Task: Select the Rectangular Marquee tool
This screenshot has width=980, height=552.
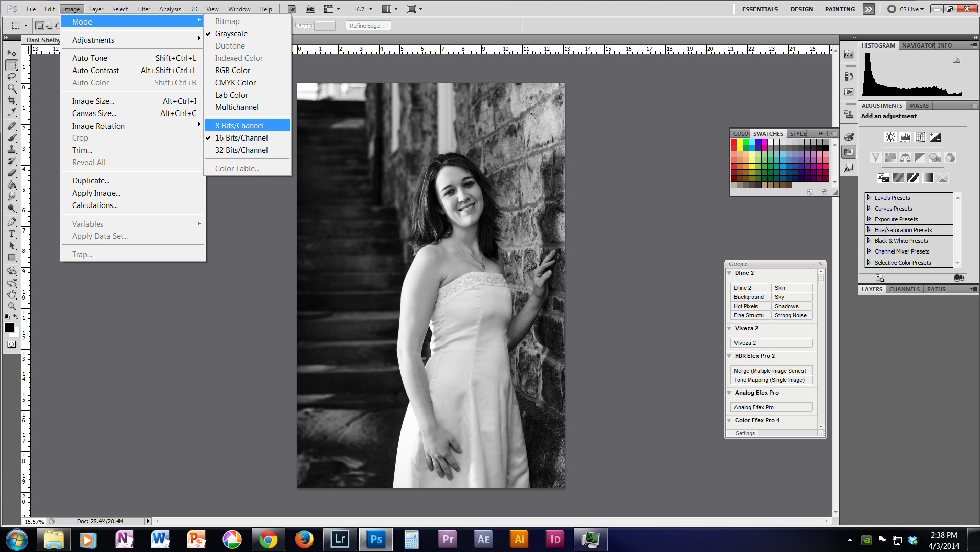Action: [12, 65]
